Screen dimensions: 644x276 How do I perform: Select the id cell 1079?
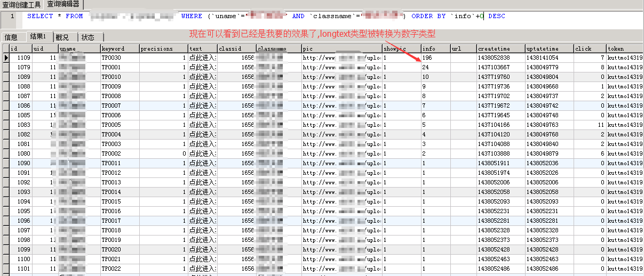21,67
